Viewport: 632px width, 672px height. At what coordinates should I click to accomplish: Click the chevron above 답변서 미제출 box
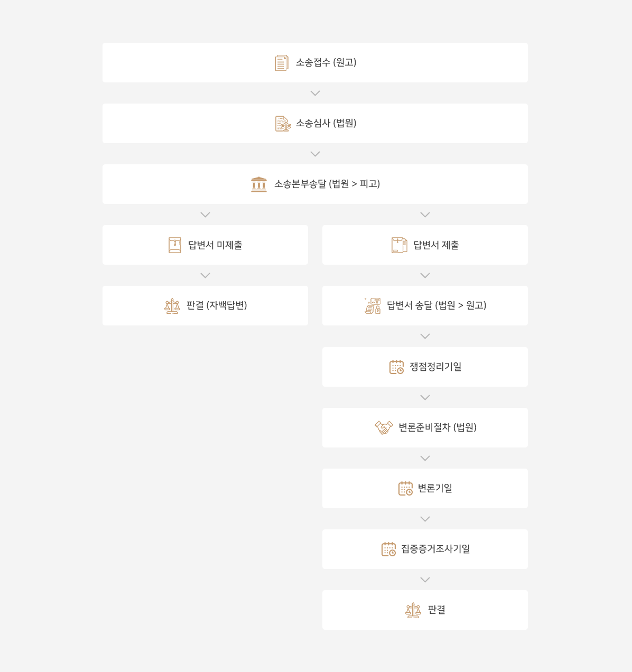tap(206, 214)
